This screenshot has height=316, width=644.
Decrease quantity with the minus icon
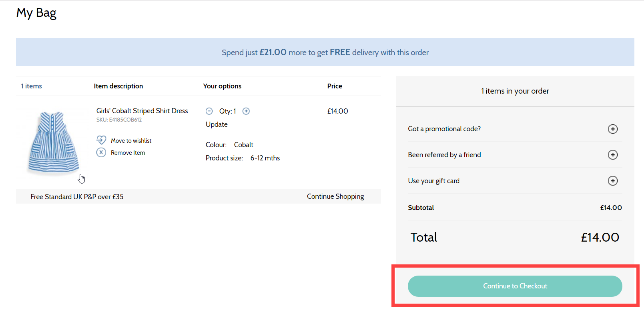(x=209, y=111)
